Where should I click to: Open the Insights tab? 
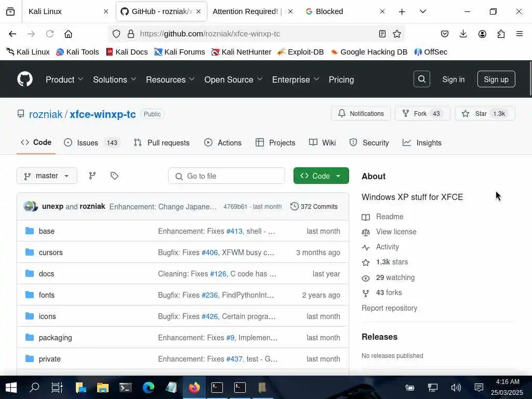coord(422,143)
